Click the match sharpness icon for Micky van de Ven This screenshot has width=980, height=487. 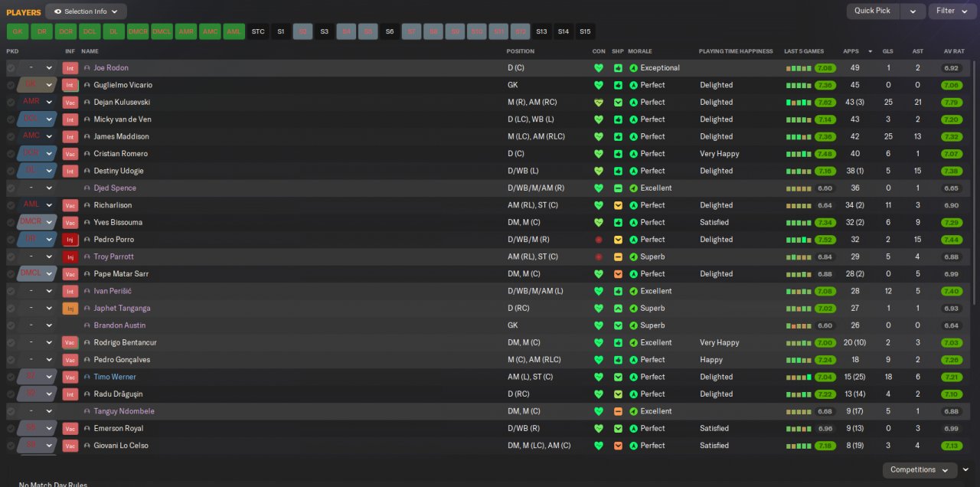[618, 119]
